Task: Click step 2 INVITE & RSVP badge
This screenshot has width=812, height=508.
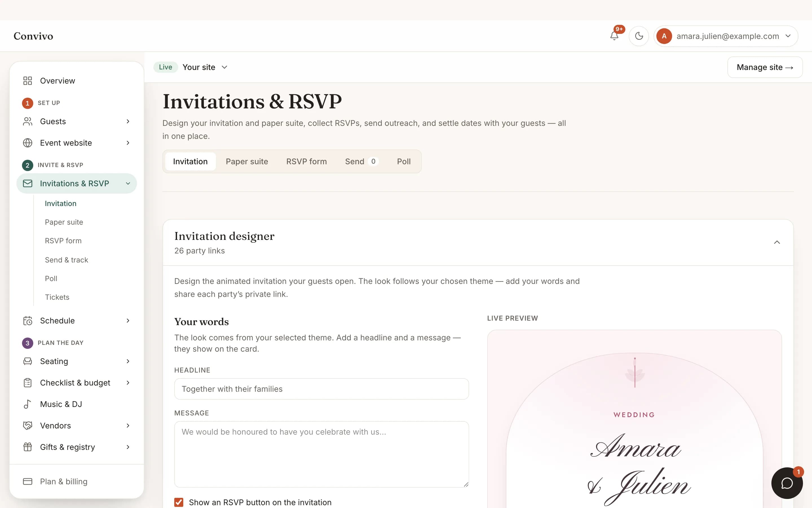Action: [28, 165]
